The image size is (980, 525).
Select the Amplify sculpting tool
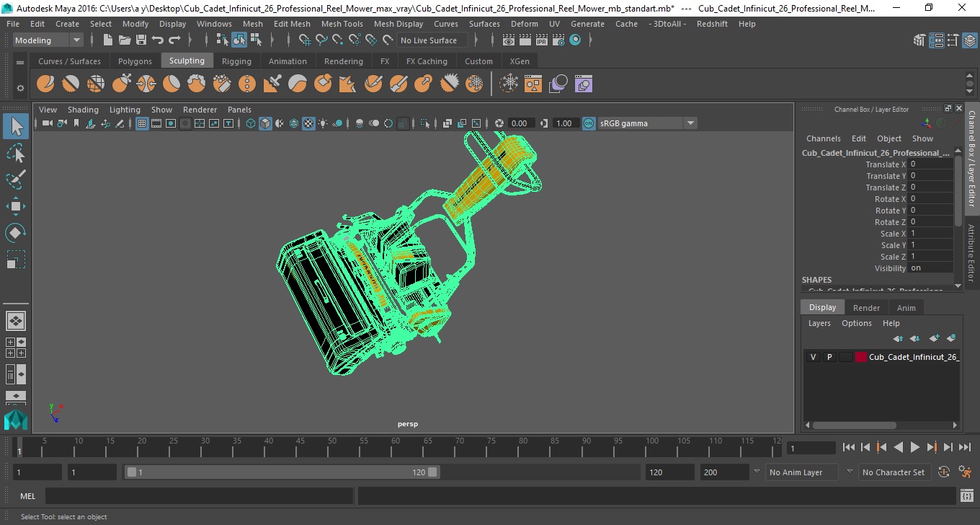449,84
